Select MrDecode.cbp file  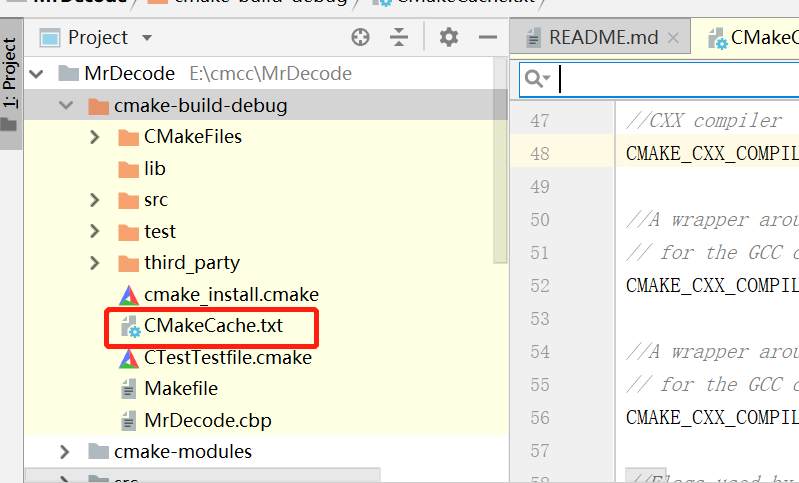[208, 421]
